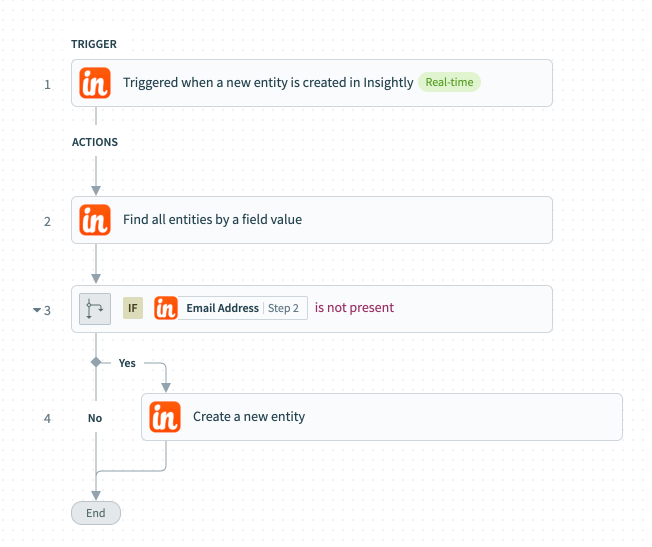Click the Insightly icon in trigger step 1

click(x=95, y=83)
